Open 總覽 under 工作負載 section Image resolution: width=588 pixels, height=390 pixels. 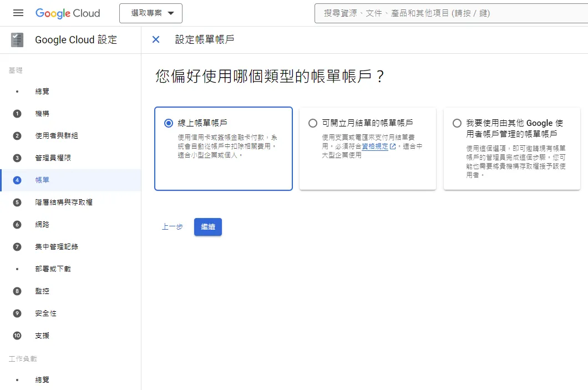click(x=42, y=380)
